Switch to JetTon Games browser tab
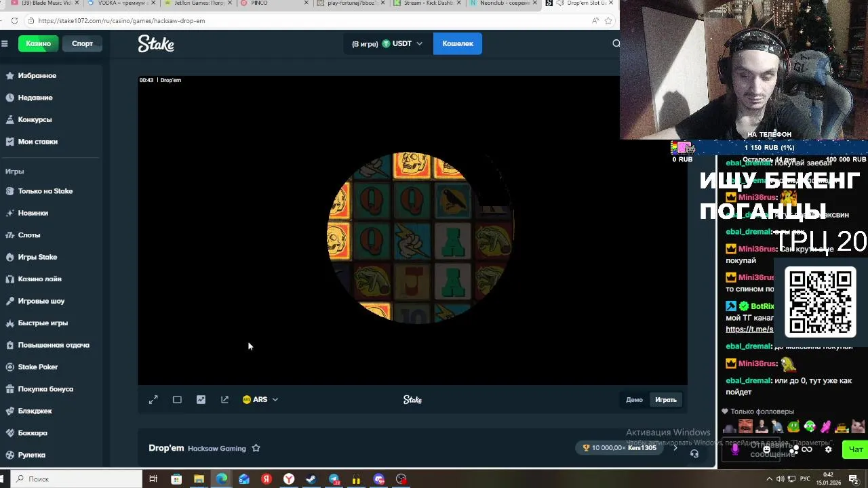The width and height of the screenshot is (868, 488). [199, 3]
